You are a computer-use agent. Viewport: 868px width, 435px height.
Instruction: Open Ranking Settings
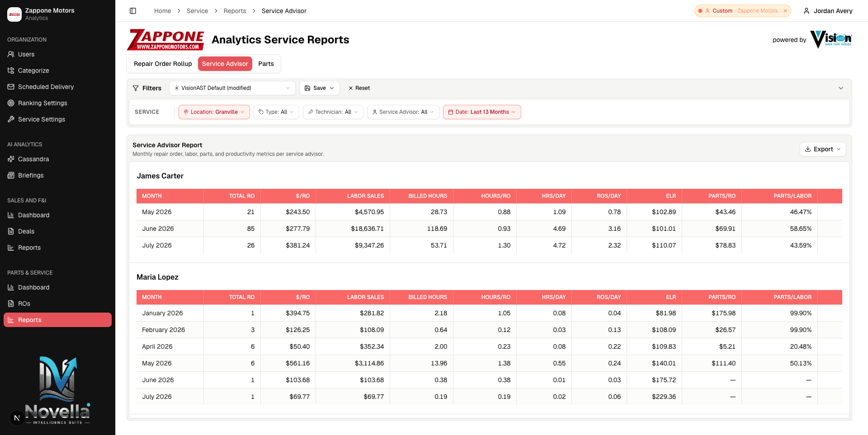point(57,103)
